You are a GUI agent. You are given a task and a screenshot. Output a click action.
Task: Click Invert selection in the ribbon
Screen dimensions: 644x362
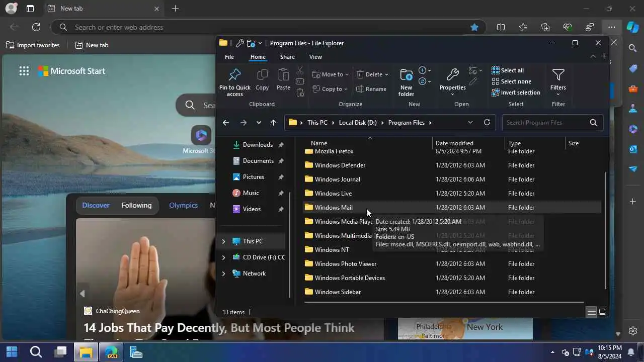click(516, 93)
